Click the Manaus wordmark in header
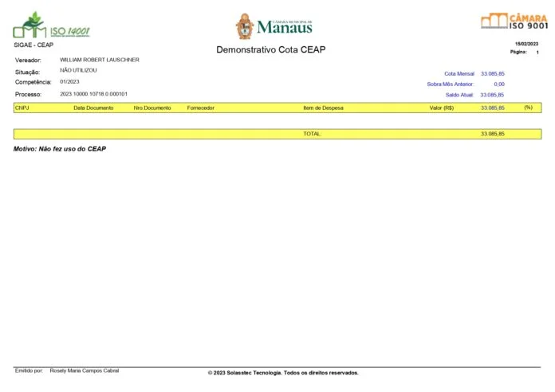 tap(285, 27)
